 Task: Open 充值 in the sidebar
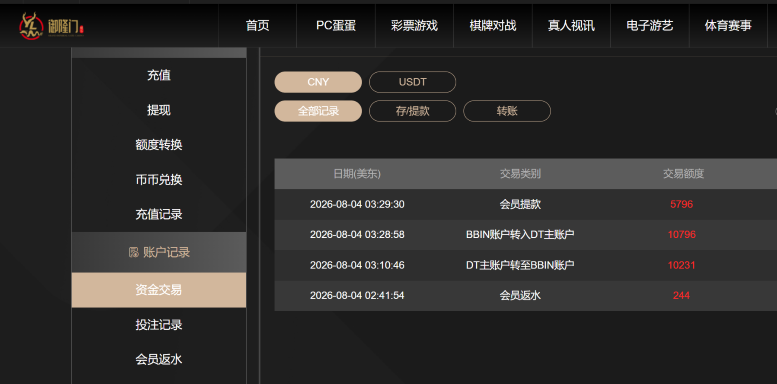(x=159, y=75)
